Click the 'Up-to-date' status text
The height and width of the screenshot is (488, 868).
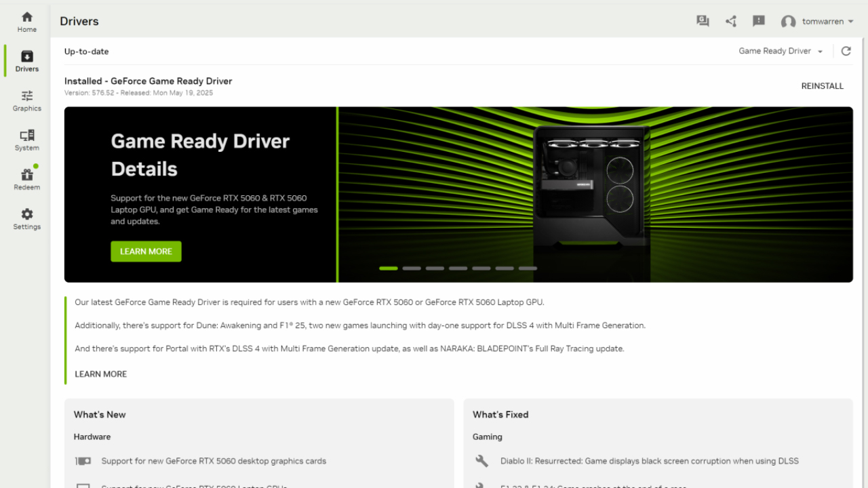point(86,52)
